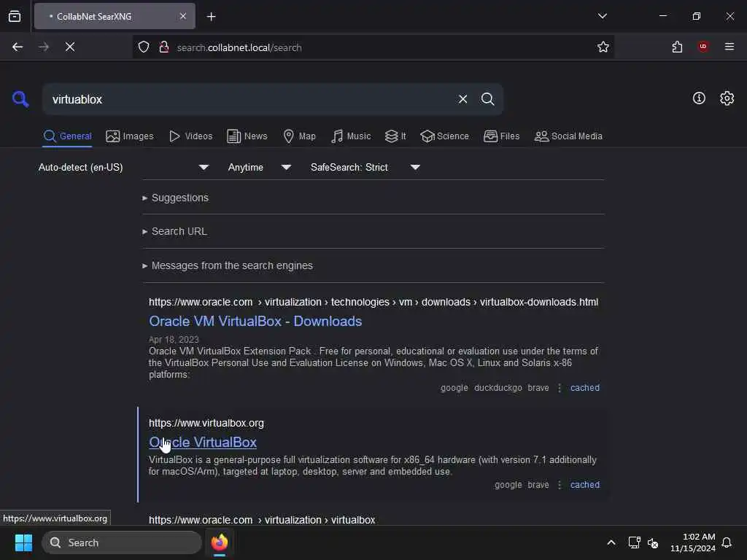Viewport: 747px width, 560px height.
Task: Open the notifications bell icon
Action: pyautogui.click(x=727, y=542)
